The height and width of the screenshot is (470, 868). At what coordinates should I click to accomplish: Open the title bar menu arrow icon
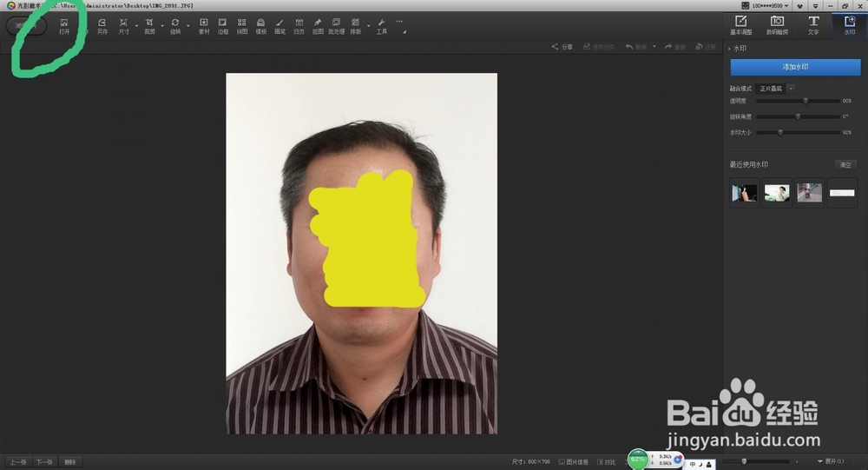(x=815, y=5)
